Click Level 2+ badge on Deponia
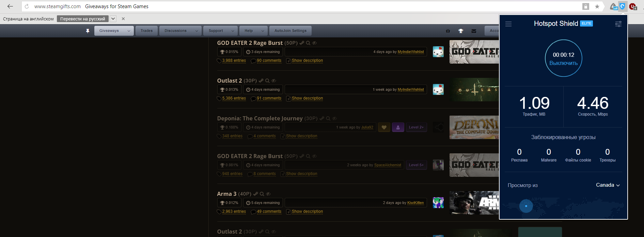This screenshot has height=237, width=644. coord(416,127)
